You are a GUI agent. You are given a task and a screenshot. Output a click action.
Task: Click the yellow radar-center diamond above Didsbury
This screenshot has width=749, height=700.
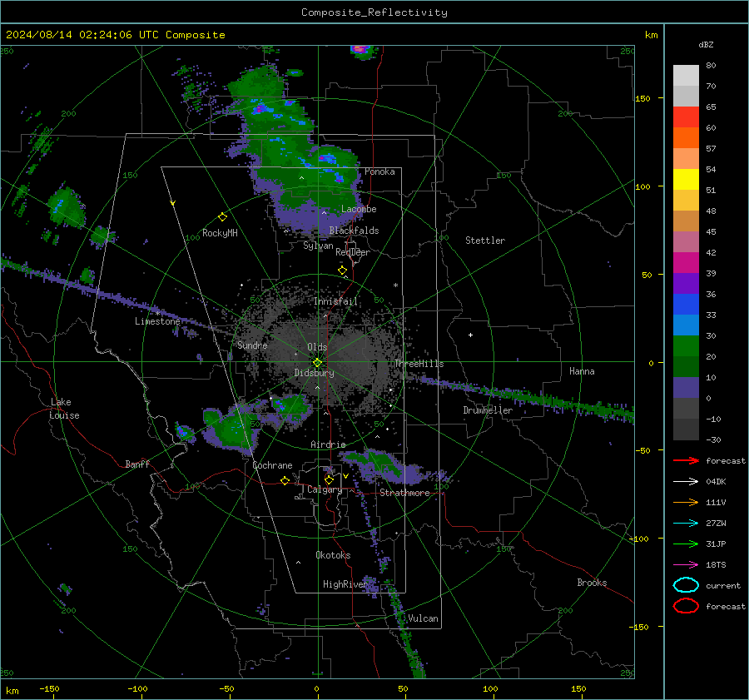[317, 363]
